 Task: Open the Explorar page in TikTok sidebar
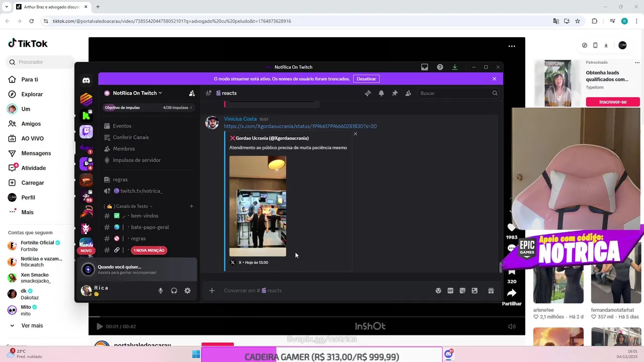coord(32,94)
